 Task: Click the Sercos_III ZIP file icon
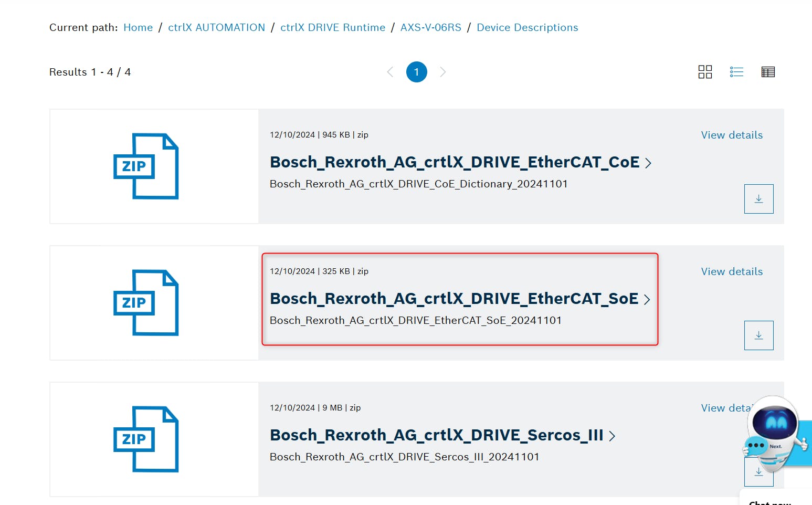[x=146, y=439]
